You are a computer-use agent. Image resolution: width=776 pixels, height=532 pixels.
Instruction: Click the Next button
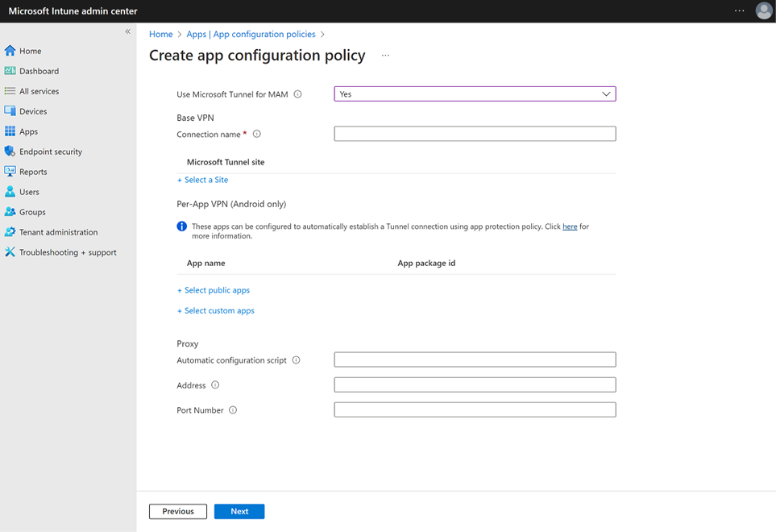[239, 511]
